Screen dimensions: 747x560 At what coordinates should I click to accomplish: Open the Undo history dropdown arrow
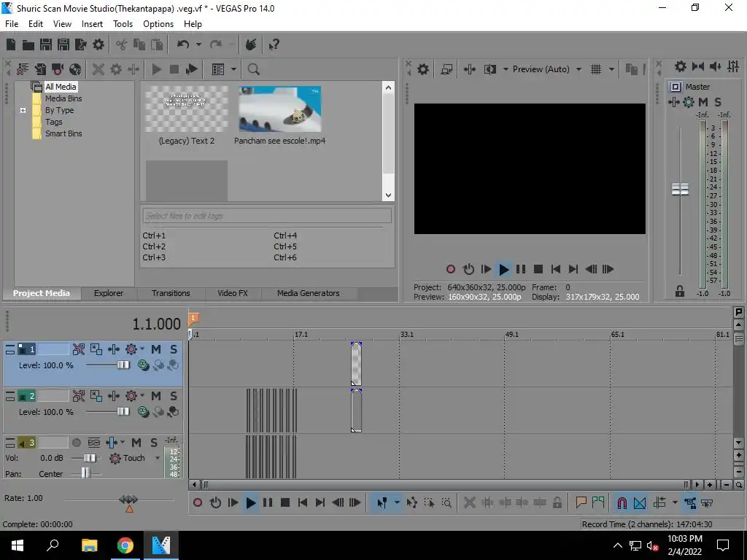[198, 44]
